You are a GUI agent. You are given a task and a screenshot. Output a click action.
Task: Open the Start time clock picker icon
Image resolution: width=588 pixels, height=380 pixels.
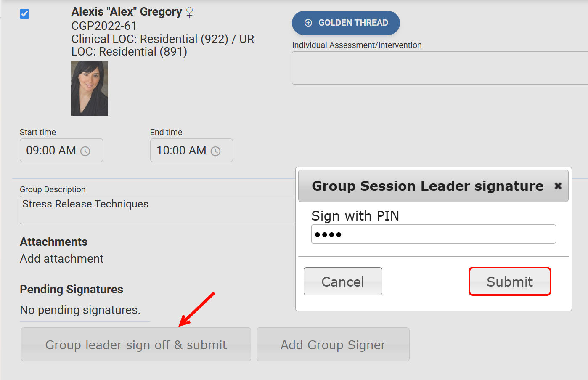point(85,151)
